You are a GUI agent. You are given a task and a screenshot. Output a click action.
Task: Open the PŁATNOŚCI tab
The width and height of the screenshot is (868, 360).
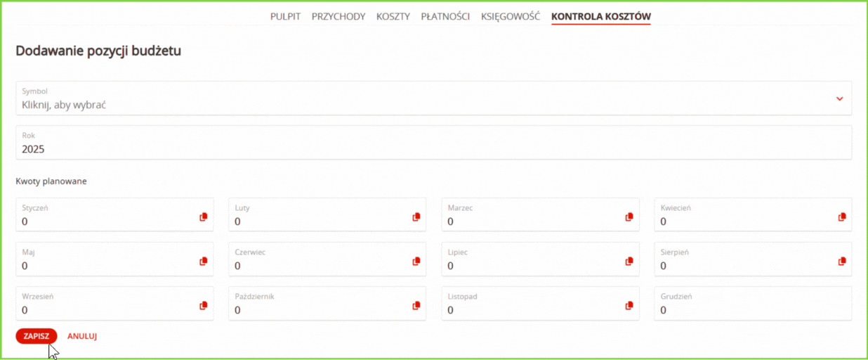pos(445,16)
